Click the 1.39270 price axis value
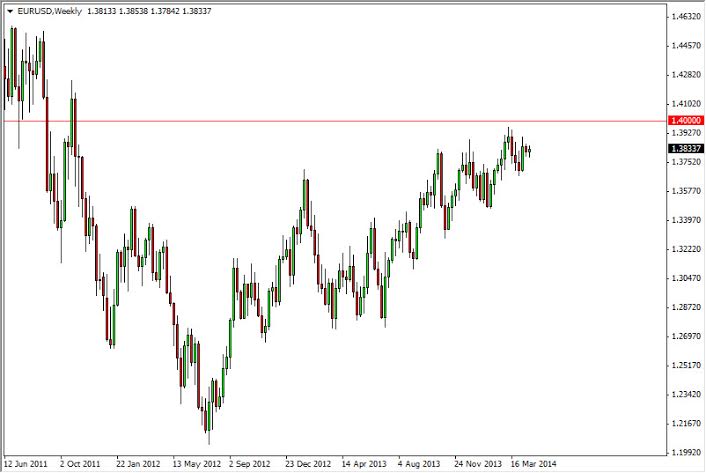The image size is (706, 473). pos(686,133)
